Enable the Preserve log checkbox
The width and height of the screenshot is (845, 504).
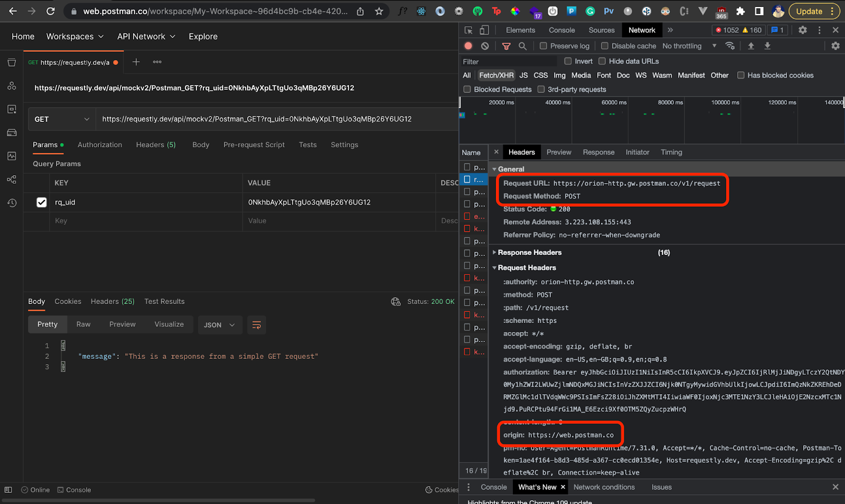click(544, 46)
